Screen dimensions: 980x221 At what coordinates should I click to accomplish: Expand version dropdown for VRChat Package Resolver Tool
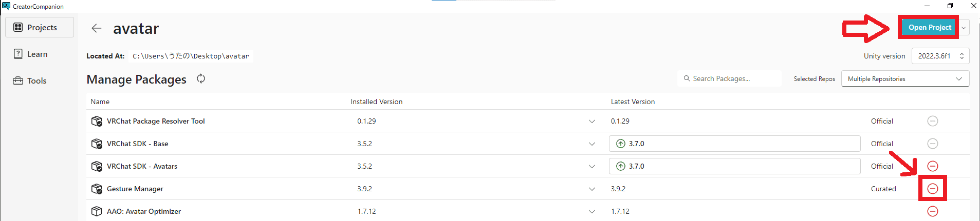click(592, 122)
